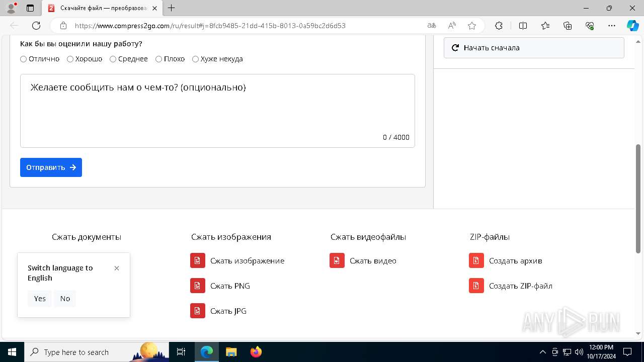
Task: Open Settings and more ellipsis menu
Action: (x=612, y=26)
